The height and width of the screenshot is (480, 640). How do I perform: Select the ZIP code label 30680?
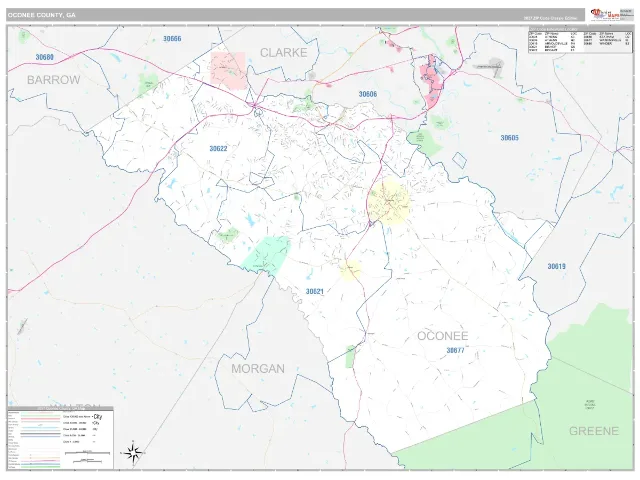(x=44, y=57)
